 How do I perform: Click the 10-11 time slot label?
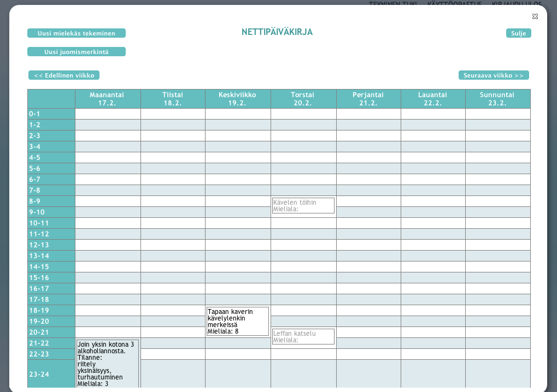click(51, 223)
